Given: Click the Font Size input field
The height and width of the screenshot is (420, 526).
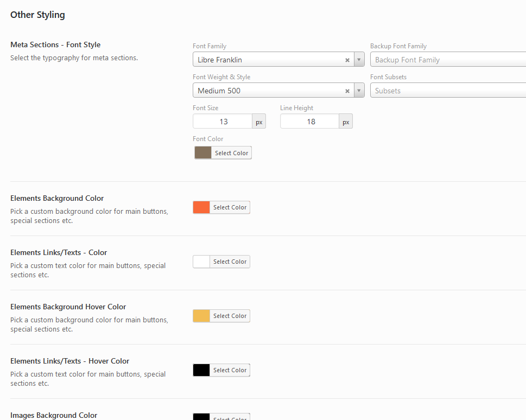Looking at the screenshot, I should pos(223,122).
